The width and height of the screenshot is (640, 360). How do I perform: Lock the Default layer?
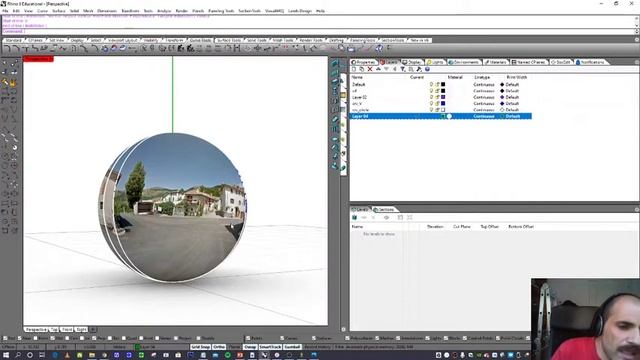[x=437, y=84]
